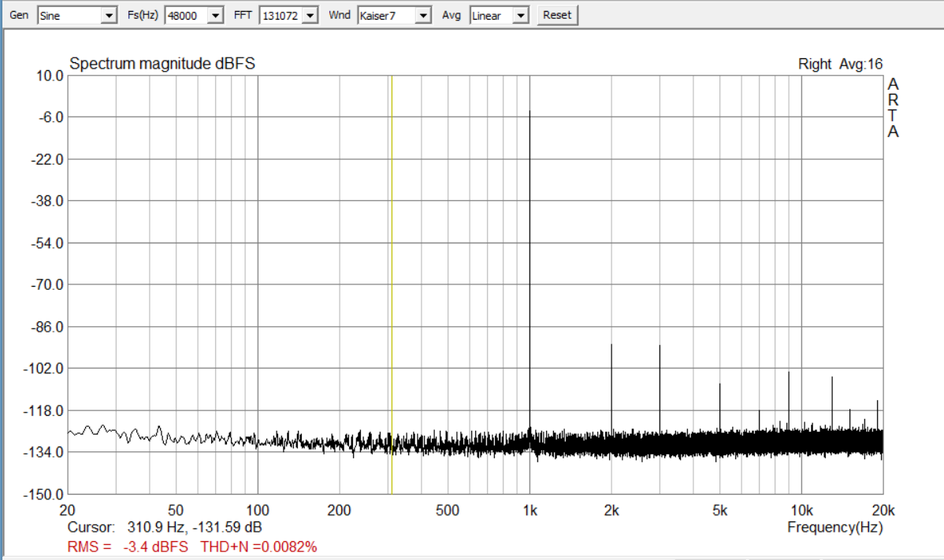Open the Fs(Hz) sample rate dropdown
Screen dimensions: 944x560
click(x=216, y=16)
